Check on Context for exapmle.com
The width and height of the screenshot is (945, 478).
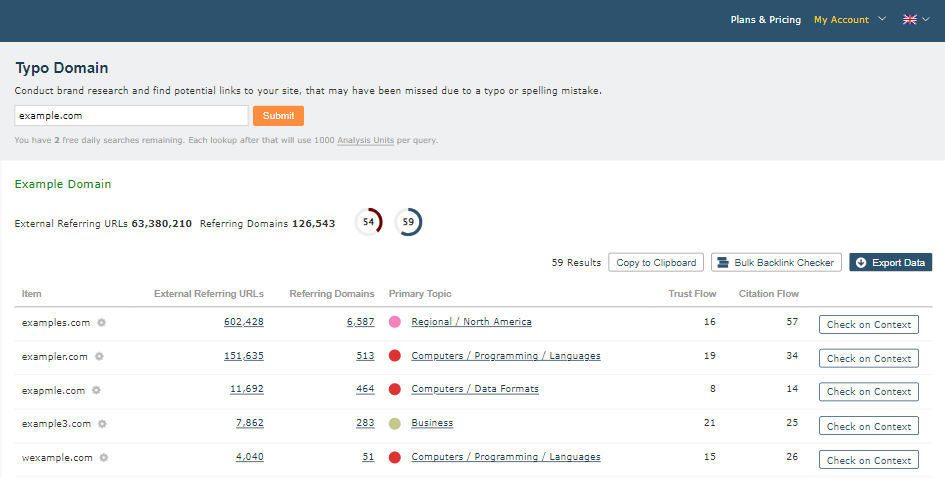pyautogui.click(x=868, y=392)
